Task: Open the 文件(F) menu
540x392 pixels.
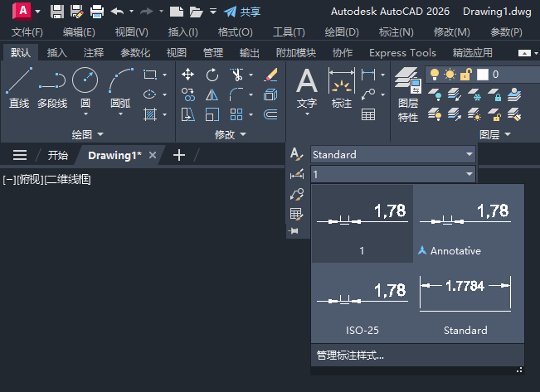Action: [x=27, y=32]
